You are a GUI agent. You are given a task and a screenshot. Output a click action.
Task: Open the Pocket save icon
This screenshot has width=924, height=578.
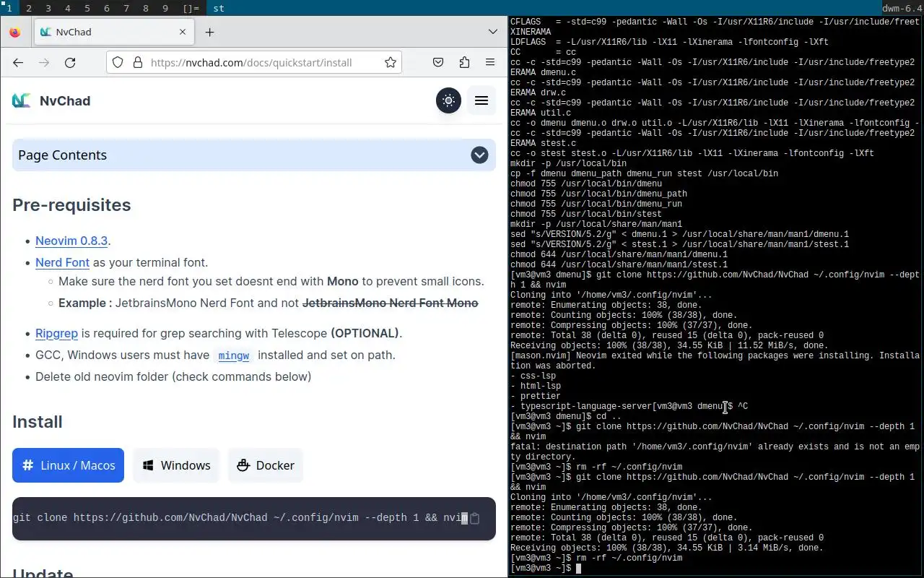pyautogui.click(x=438, y=62)
